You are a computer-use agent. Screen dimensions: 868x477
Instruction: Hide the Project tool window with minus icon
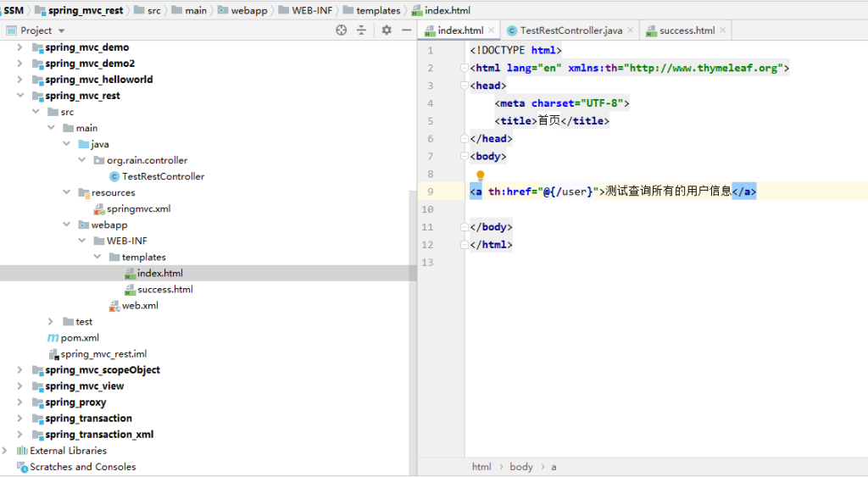click(405, 30)
